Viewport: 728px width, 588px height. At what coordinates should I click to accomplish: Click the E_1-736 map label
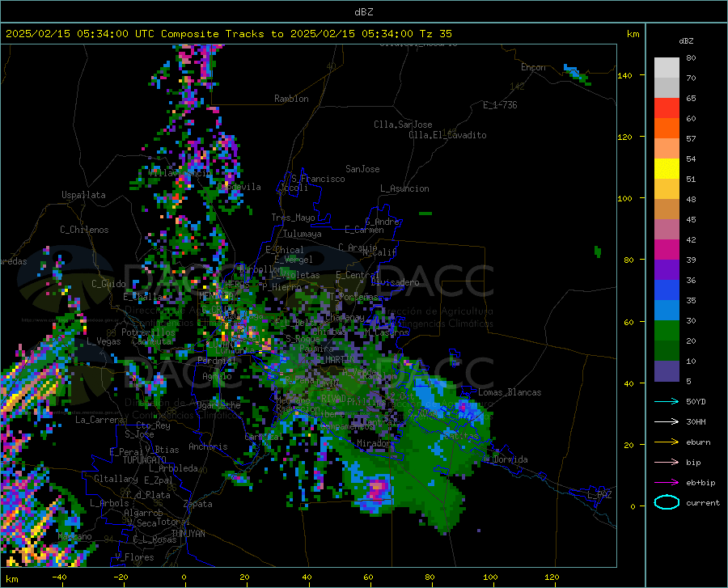tap(500, 105)
